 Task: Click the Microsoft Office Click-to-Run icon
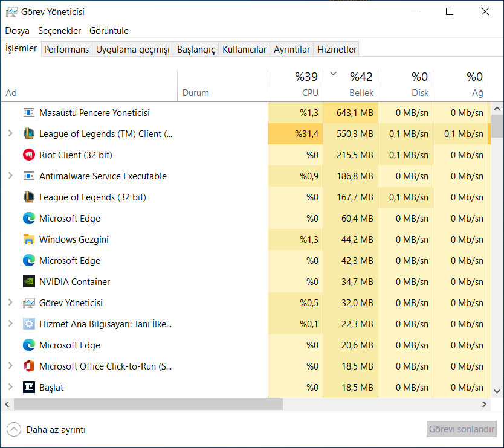point(29,366)
